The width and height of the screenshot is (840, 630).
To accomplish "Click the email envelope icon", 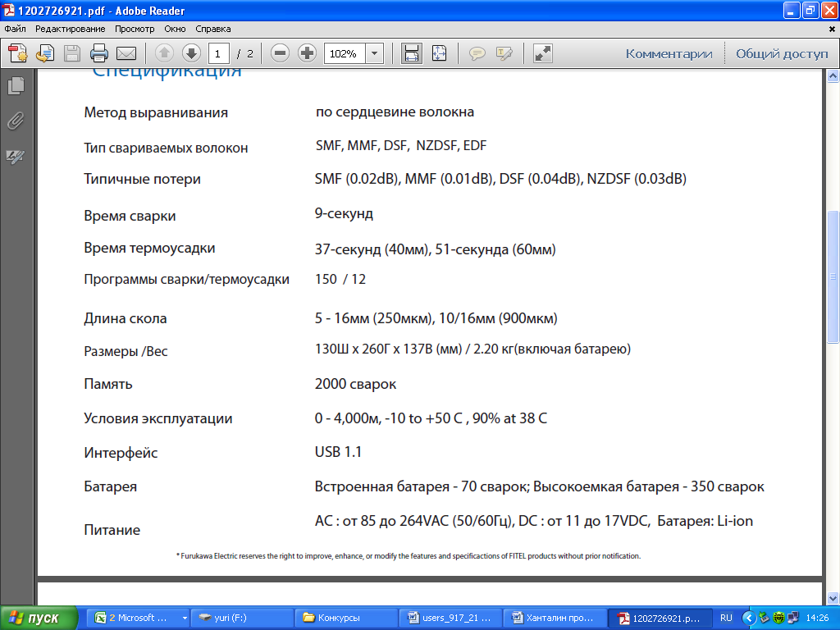I will tap(126, 53).
